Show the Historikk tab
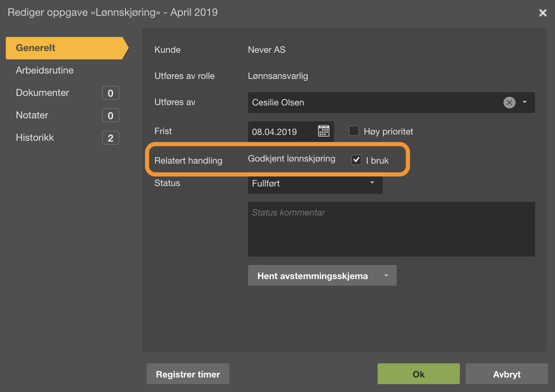Viewport: 555px width, 392px height. (35, 137)
